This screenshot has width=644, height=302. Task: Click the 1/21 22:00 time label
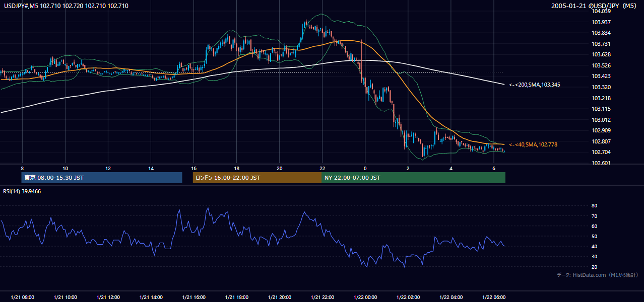322,297
